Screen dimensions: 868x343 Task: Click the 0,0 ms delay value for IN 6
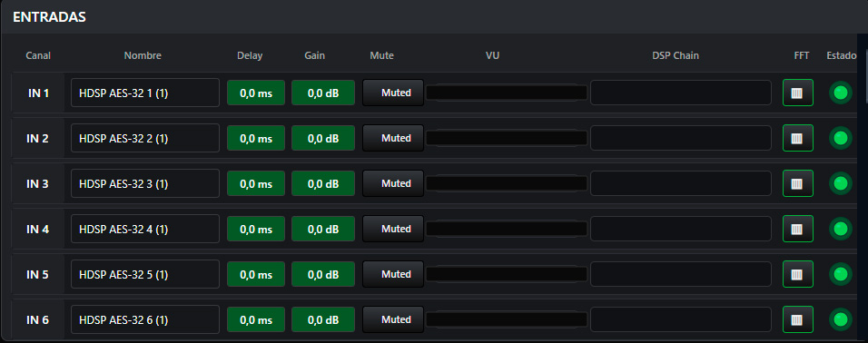point(256,319)
